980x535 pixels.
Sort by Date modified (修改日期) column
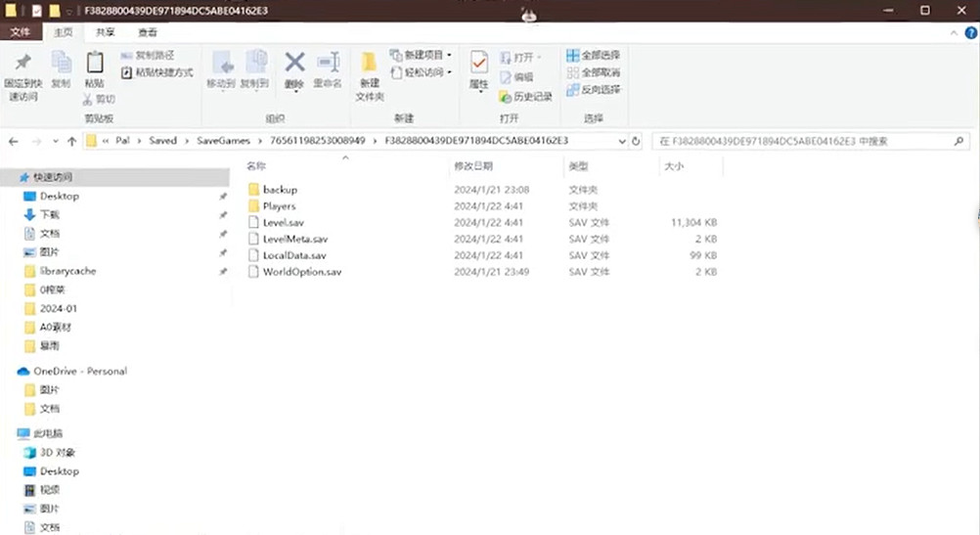coord(473,166)
